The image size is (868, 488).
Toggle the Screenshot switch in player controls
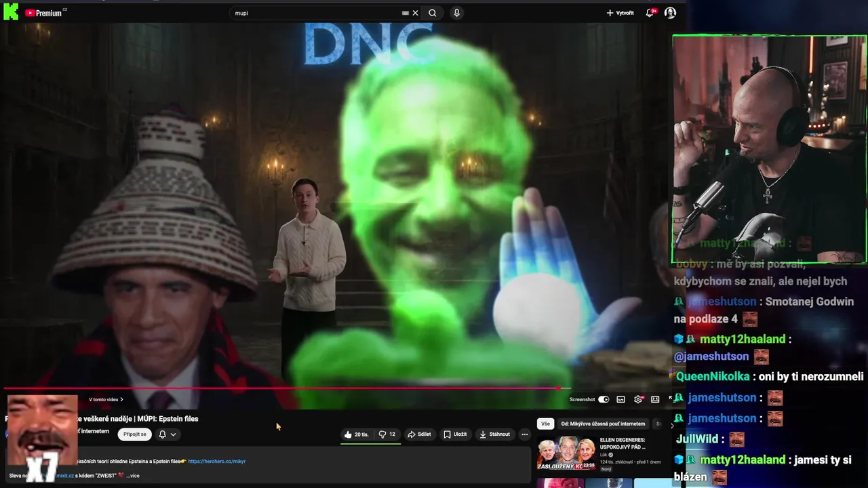pos(604,399)
